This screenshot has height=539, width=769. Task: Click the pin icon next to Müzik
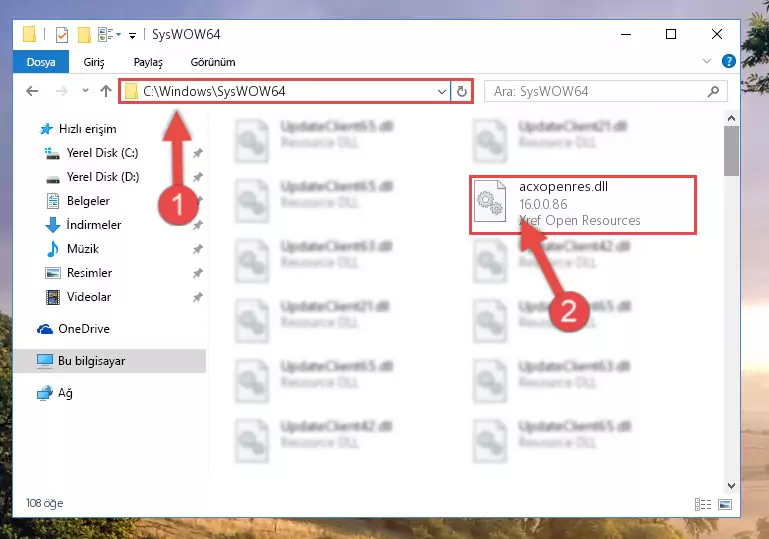click(198, 249)
